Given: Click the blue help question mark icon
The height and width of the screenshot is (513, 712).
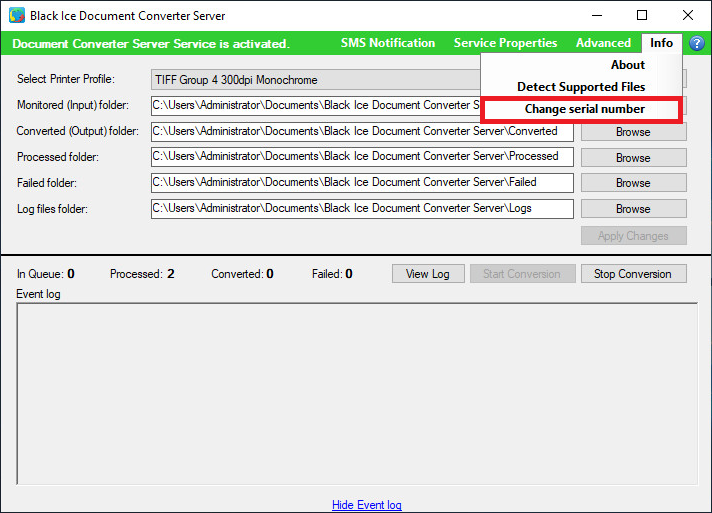Looking at the screenshot, I should click(x=697, y=44).
